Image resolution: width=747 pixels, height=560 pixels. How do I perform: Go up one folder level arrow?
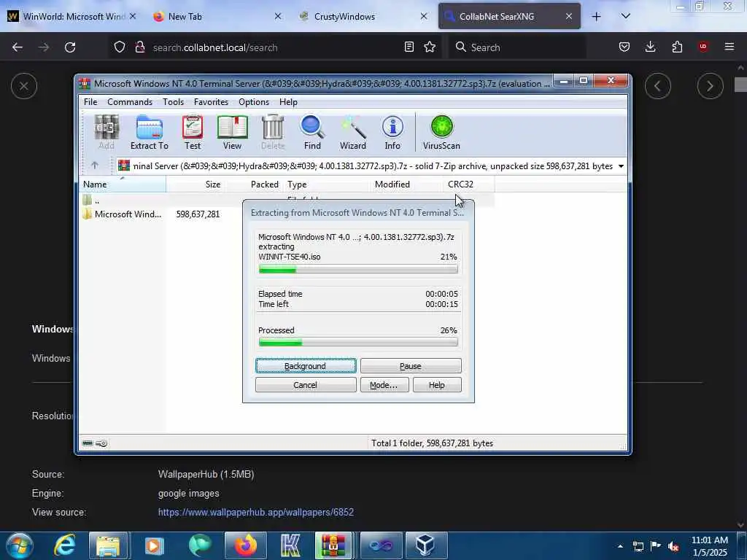pos(95,166)
